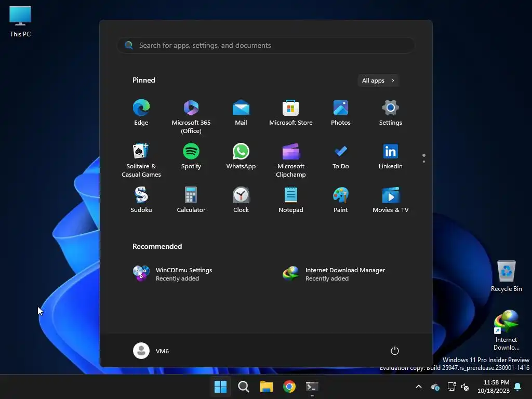Start the Sudoku game

[x=141, y=200]
